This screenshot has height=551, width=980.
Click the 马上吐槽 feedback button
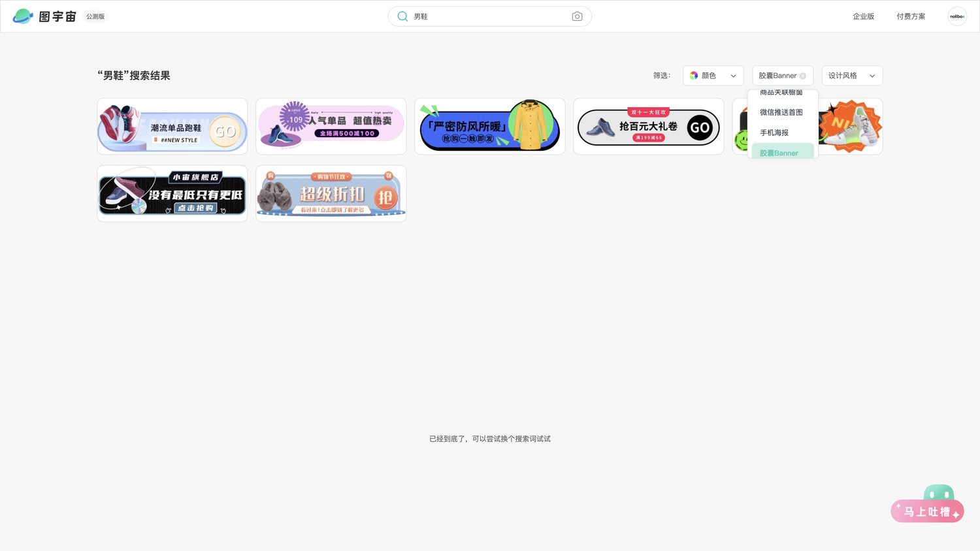927,512
